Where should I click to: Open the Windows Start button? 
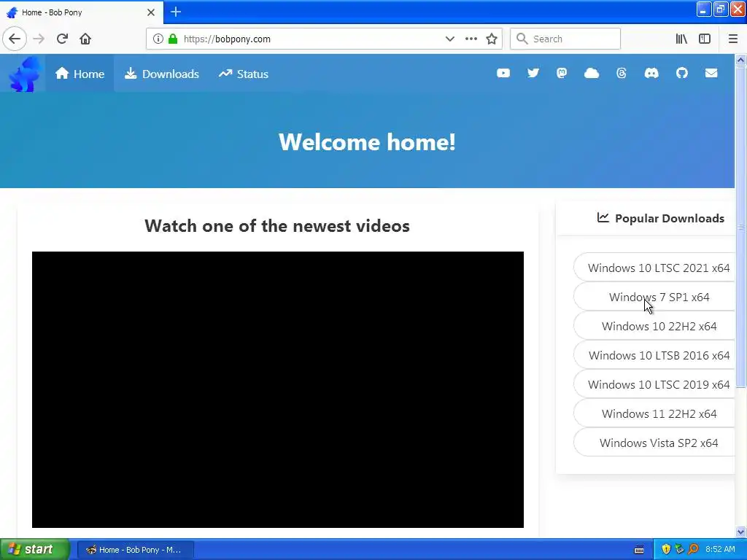coord(35,550)
